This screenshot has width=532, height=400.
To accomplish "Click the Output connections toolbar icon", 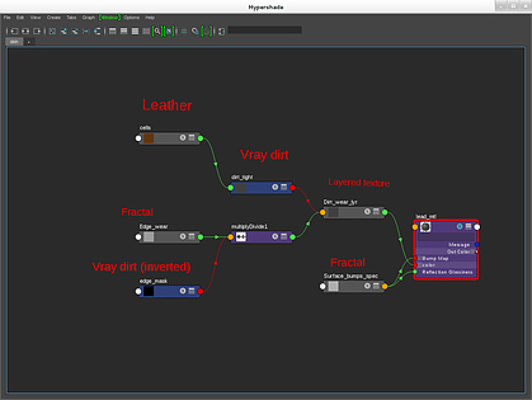I will coord(37,31).
